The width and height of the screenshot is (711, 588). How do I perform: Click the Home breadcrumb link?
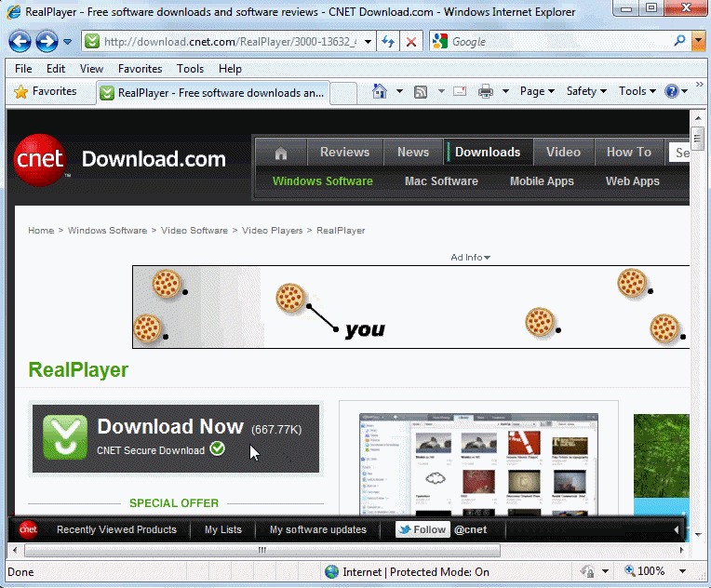click(x=41, y=231)
